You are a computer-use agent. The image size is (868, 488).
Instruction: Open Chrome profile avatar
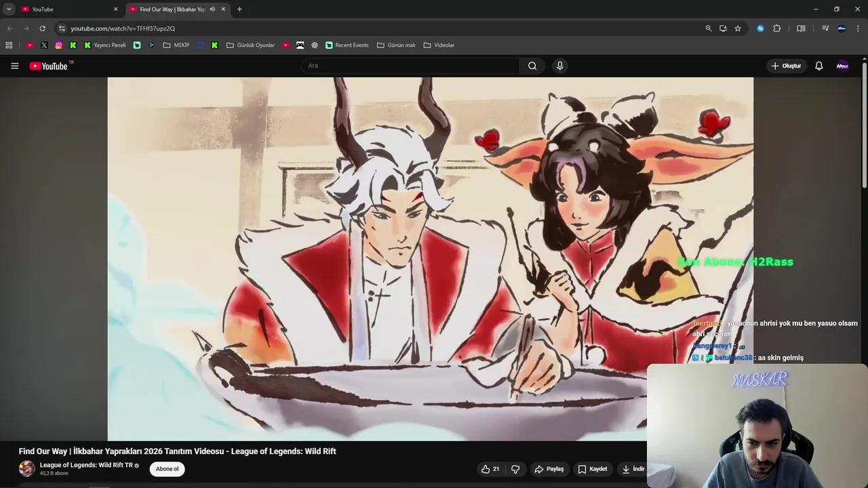pyautogui.click(x=842, y=28)
